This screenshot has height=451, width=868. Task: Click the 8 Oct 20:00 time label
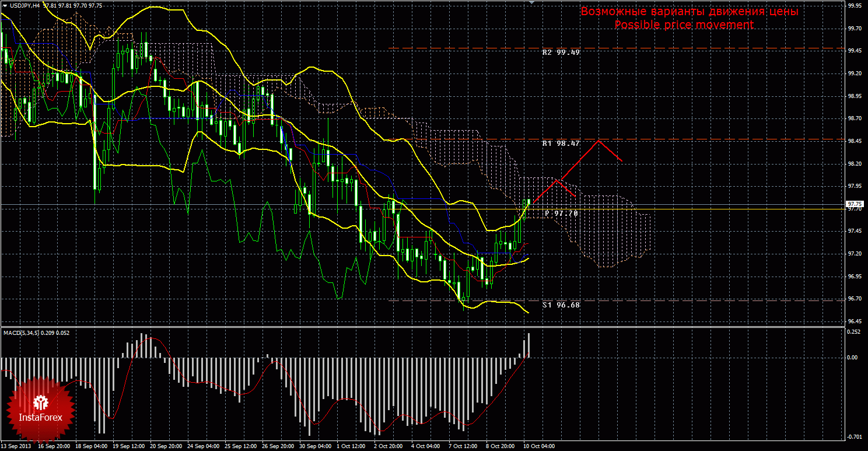(501, 446)
